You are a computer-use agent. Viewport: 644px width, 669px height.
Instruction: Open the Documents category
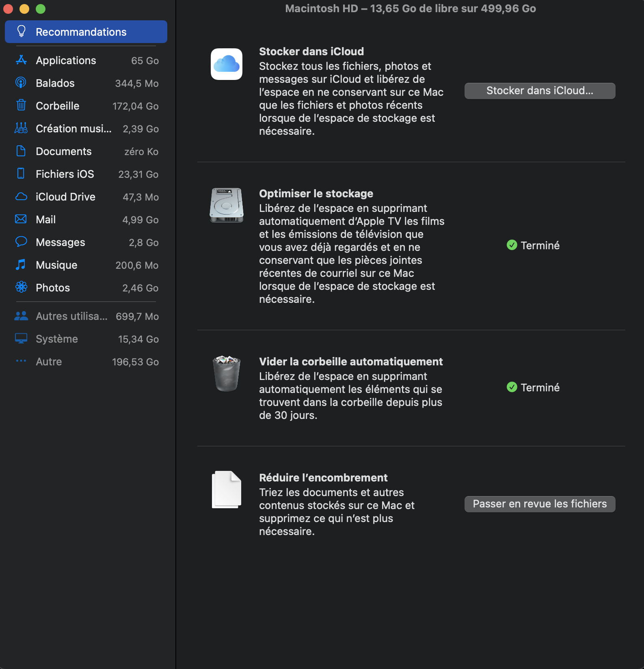[x=64, y=151]
